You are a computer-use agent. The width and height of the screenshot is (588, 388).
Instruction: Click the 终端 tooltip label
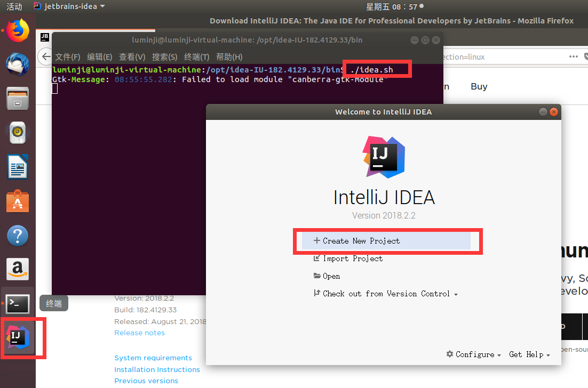point(54,303)
